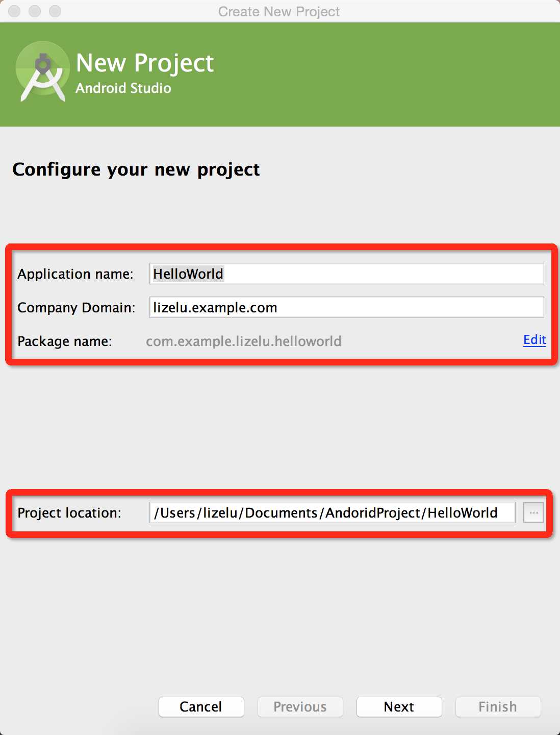Click the Company Domain label
Viewport: 560px width, 735px height.
(77, 308)
